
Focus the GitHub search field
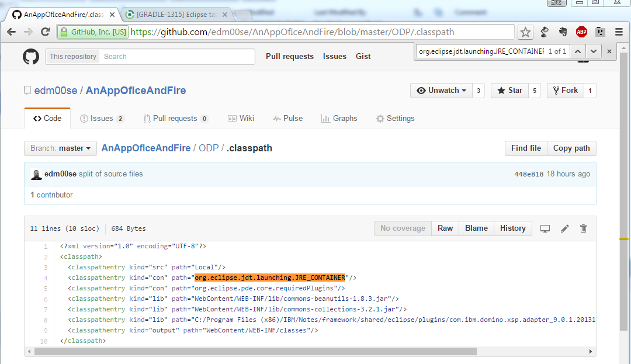click(x=177, y=57)
